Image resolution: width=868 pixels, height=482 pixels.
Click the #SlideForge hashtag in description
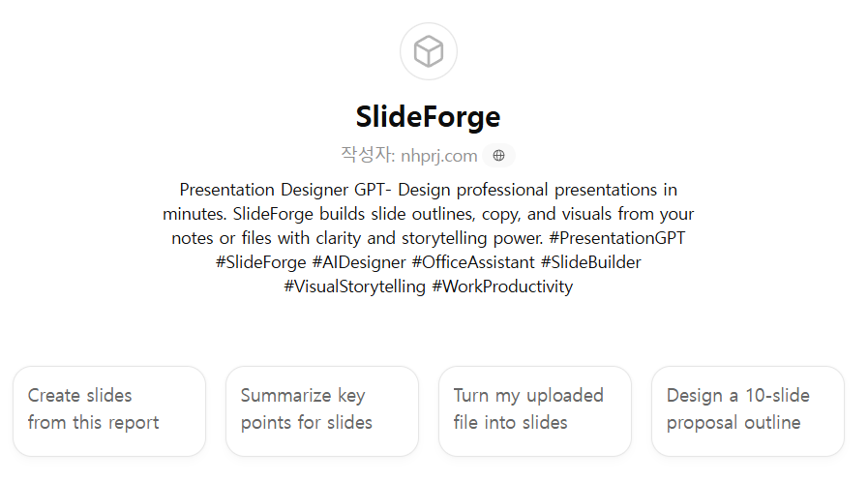pos(261,262)
